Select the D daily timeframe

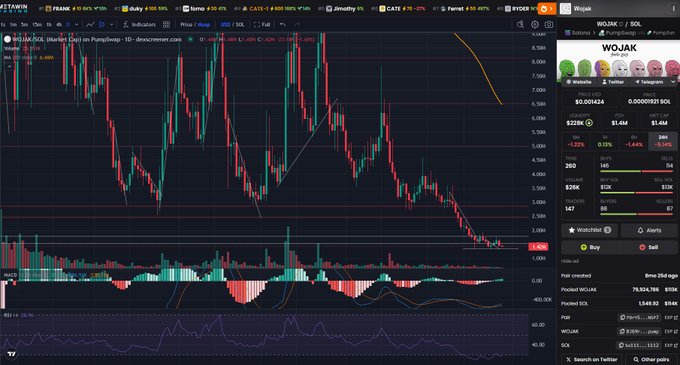[68, 25]
